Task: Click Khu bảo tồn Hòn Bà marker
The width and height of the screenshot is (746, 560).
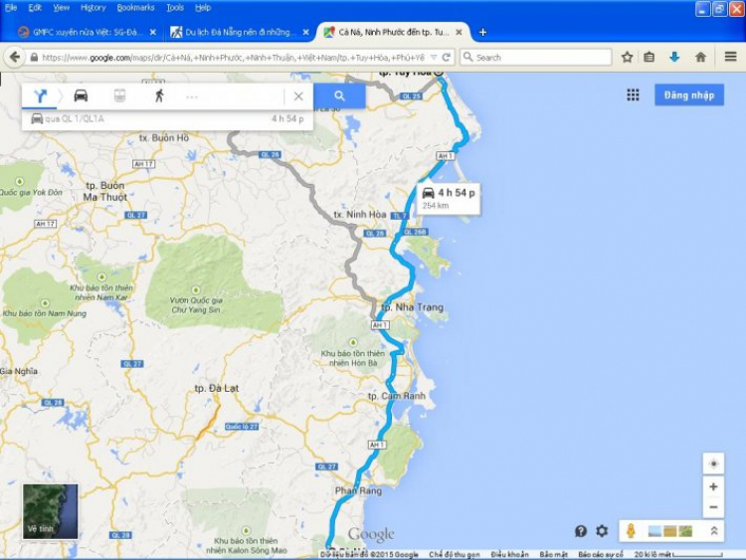Action: (x=353, y=342)
